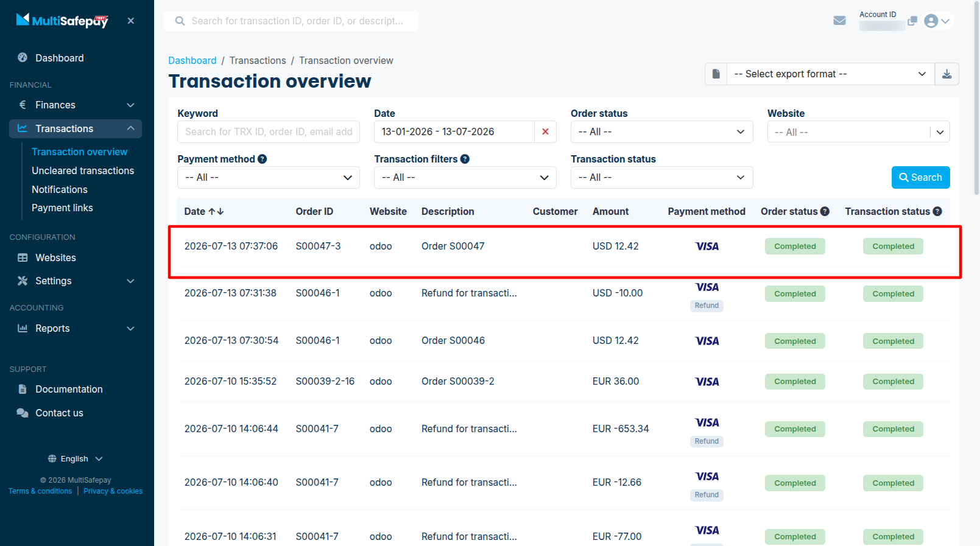Viewport: 980px width, 546px height.
Task: Click the envelope messages icon
Action: point(839,21)
